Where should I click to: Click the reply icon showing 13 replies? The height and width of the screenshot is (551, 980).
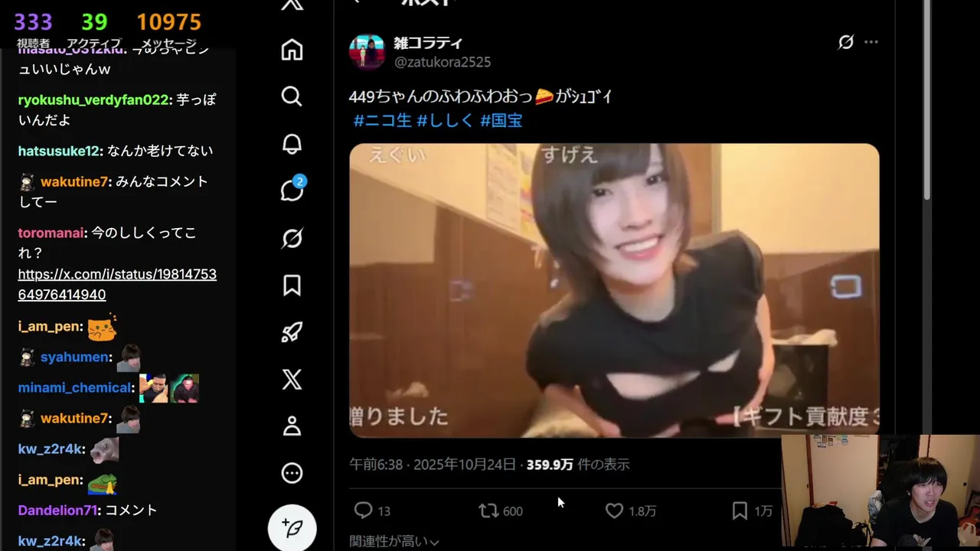pyautogui.click(x=373, y=510)
